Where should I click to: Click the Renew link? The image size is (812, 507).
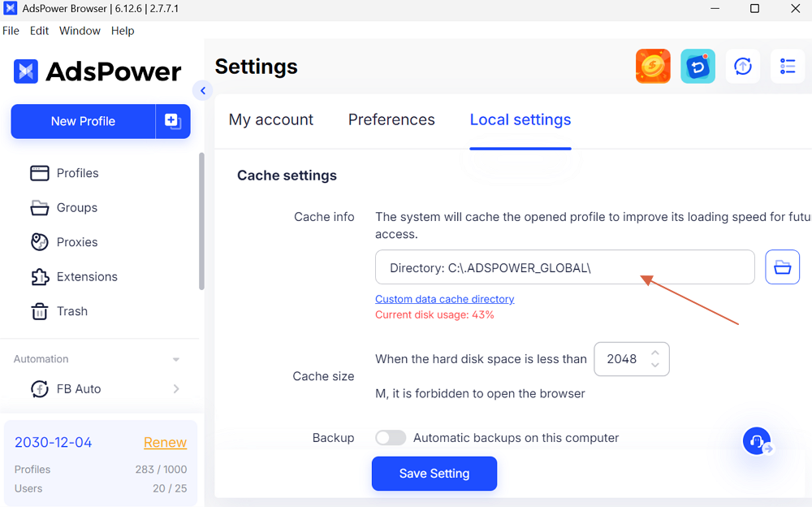(x=165, y=442)
